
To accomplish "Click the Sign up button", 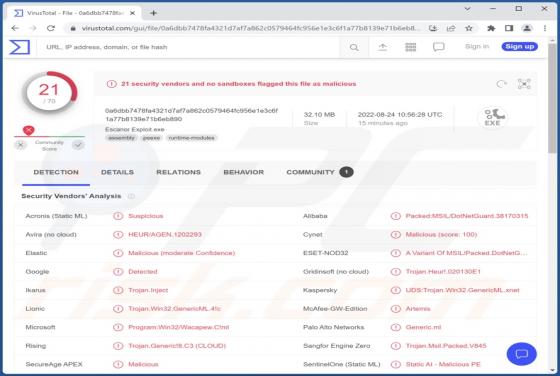I will coord(519,46).
